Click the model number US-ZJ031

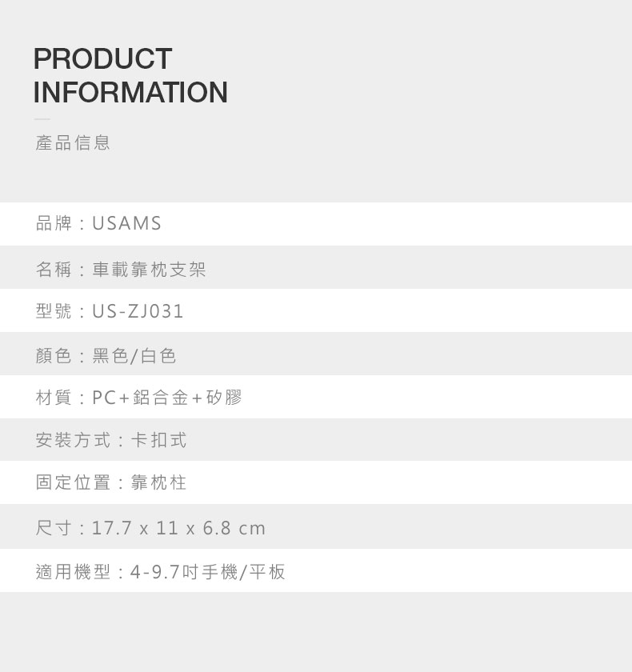coord(138,311)
